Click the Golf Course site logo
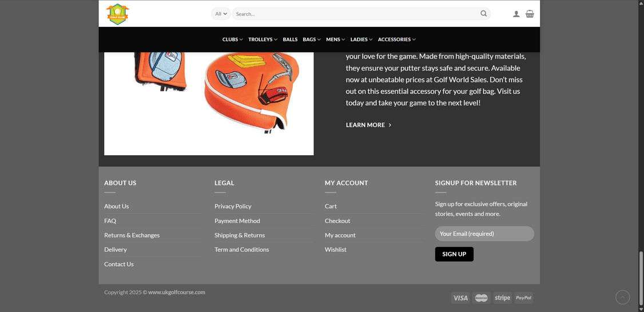Viewport: 644px width, 312px height. pyautogui.click(x=117, y=14)
